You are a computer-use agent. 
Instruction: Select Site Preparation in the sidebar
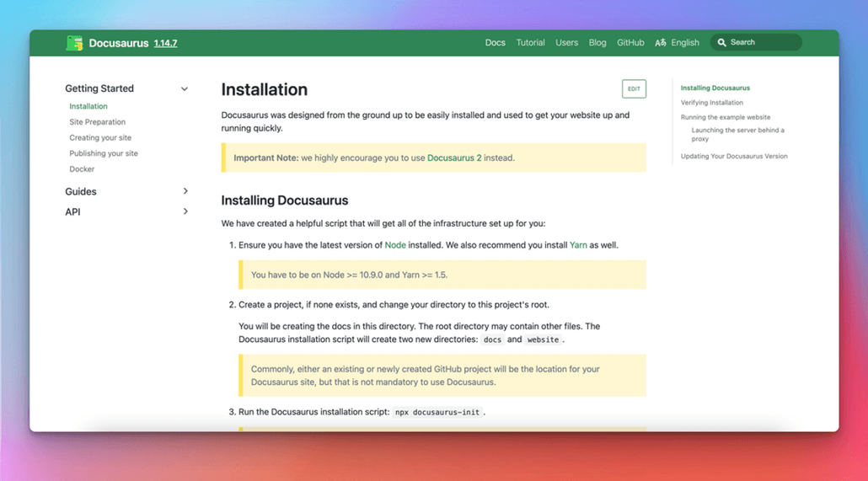coord(97,122)
